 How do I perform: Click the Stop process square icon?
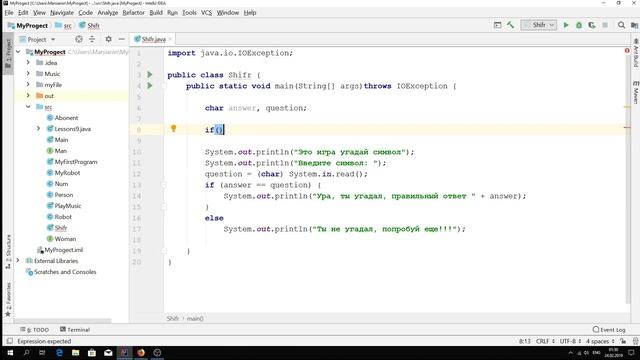coord(605,25)
